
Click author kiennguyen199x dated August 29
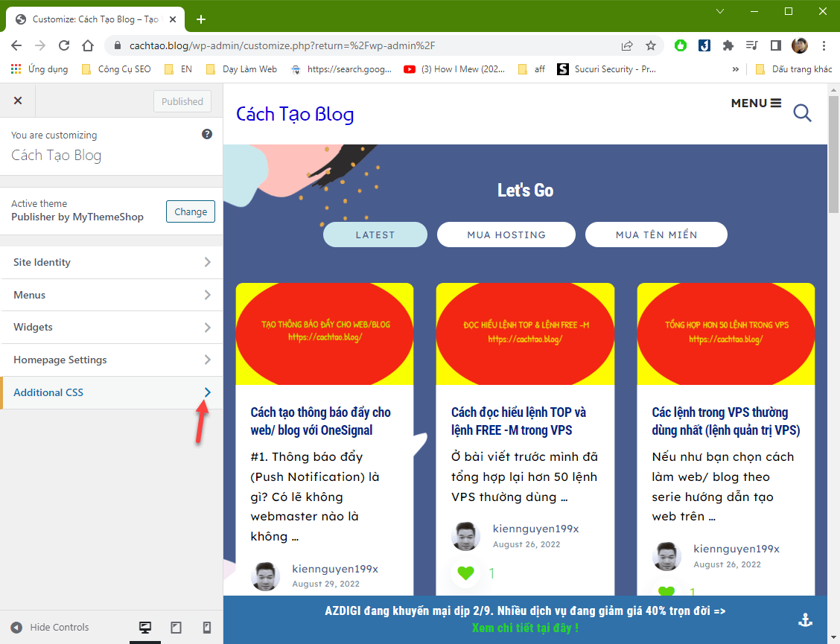coord(335,569)
